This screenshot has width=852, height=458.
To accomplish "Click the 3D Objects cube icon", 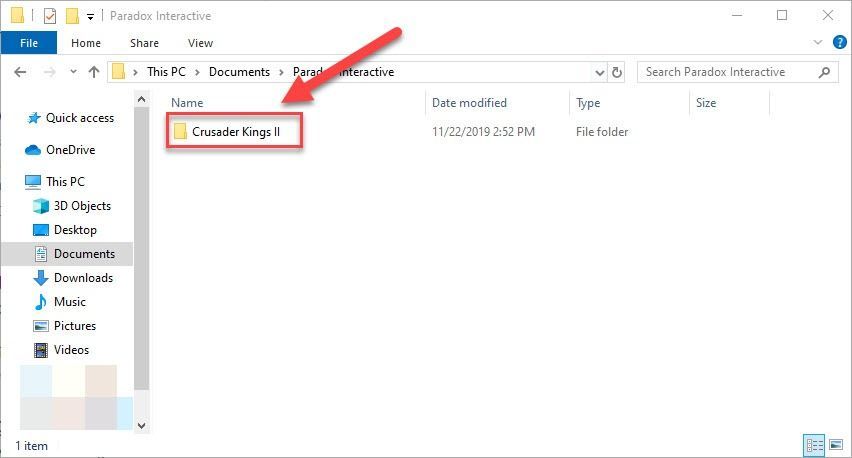I will tap(41, 206).
